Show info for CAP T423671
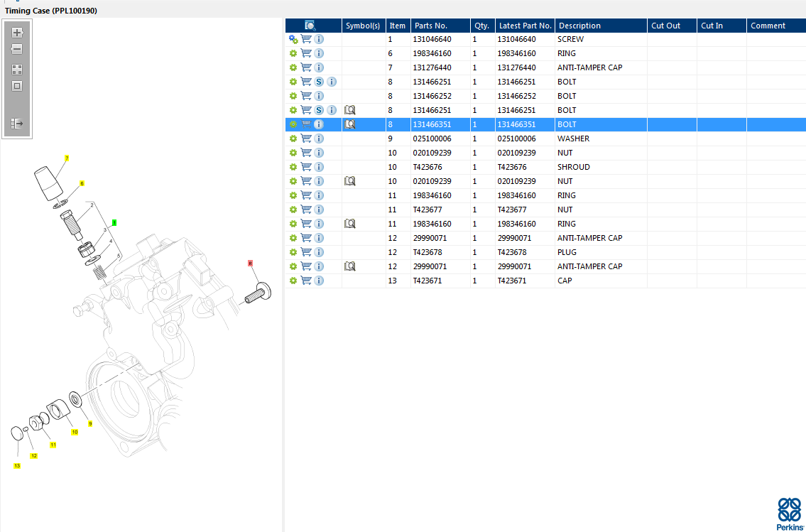Viewport: 806px width, 532px height. (319, 281)
